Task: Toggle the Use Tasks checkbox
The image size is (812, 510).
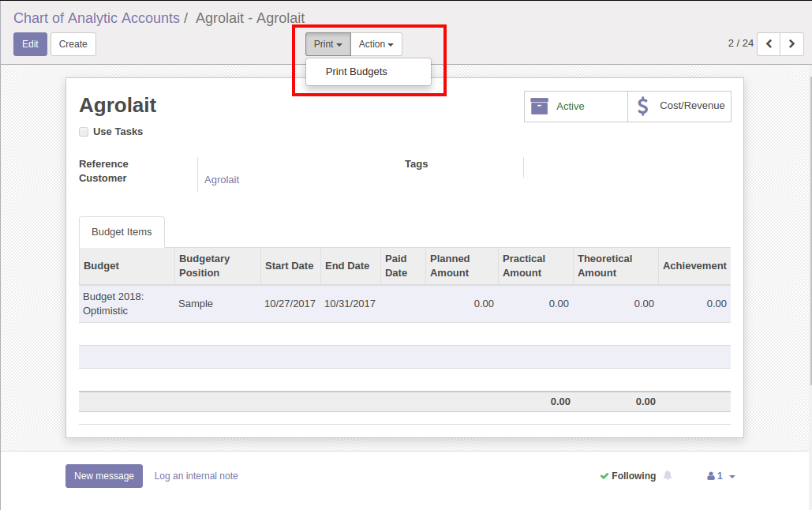Action: [84, 132]
